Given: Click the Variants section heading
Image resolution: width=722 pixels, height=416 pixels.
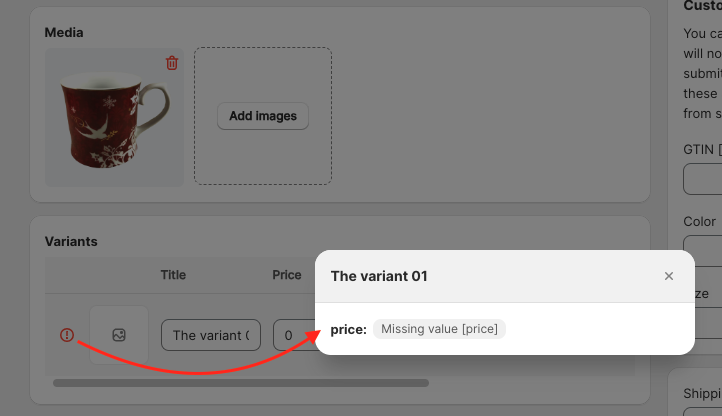Looking at the screenshot, I should pyautogui.click(x=71, y=241).
